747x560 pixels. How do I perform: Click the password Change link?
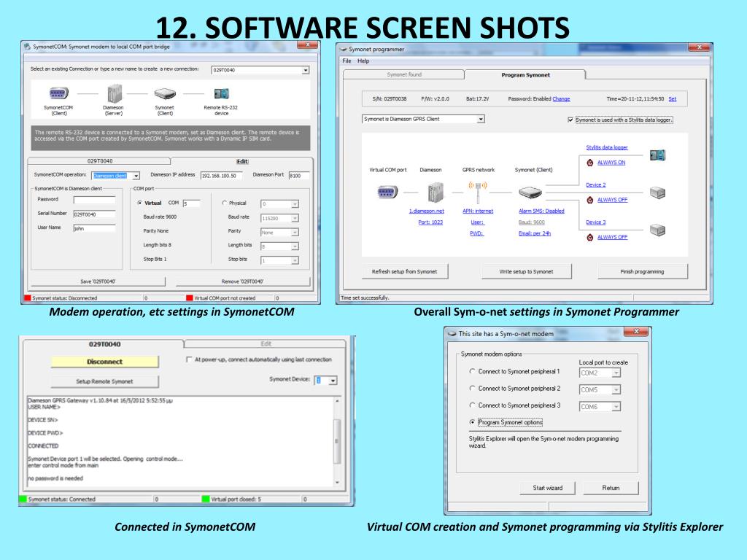tap(561, 99)
